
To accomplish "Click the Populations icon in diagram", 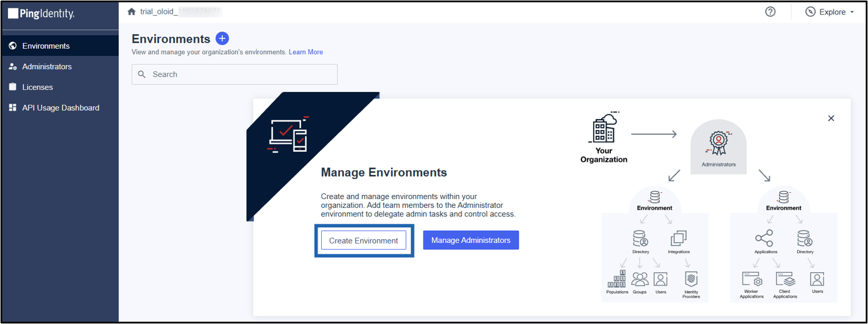I will (617, 279).
